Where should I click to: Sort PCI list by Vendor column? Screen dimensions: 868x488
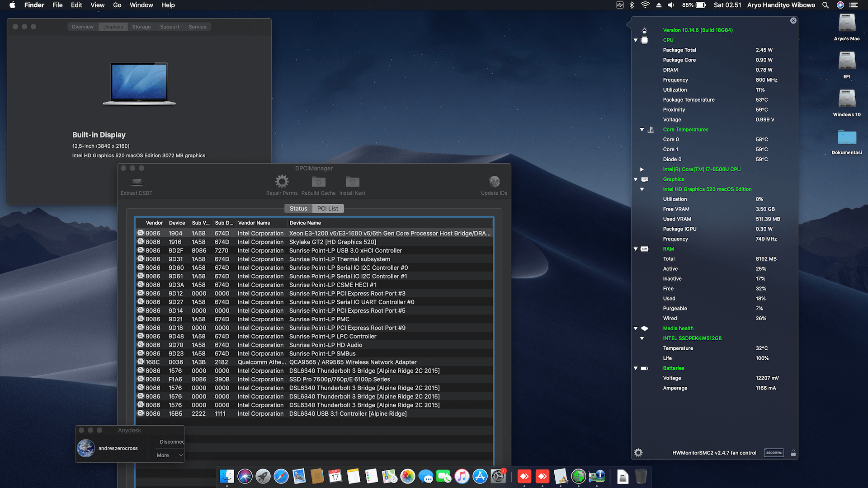pos(154,223)
